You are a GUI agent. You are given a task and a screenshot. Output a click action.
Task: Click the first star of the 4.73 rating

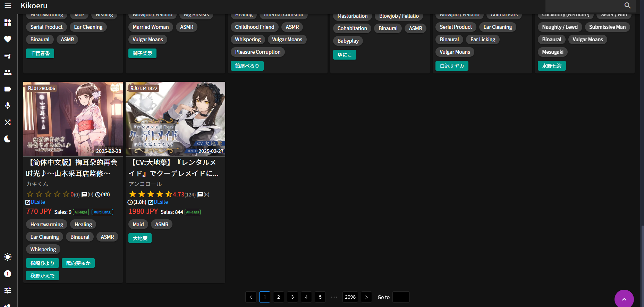133,194
